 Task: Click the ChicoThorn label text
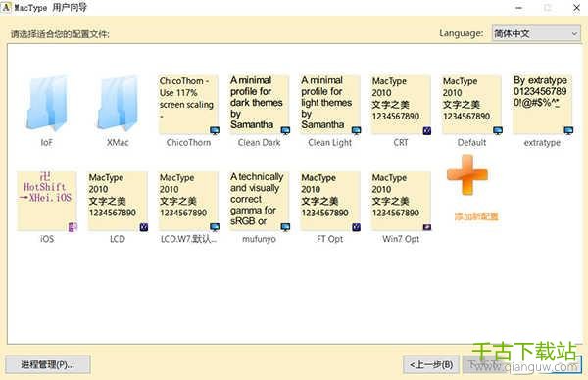[x=188, y=142]
